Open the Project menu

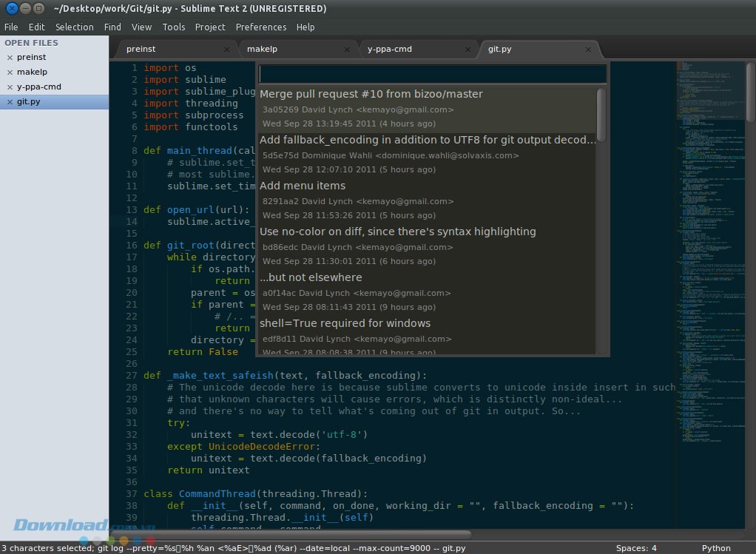pyautogui.click(x=210, y=27)
